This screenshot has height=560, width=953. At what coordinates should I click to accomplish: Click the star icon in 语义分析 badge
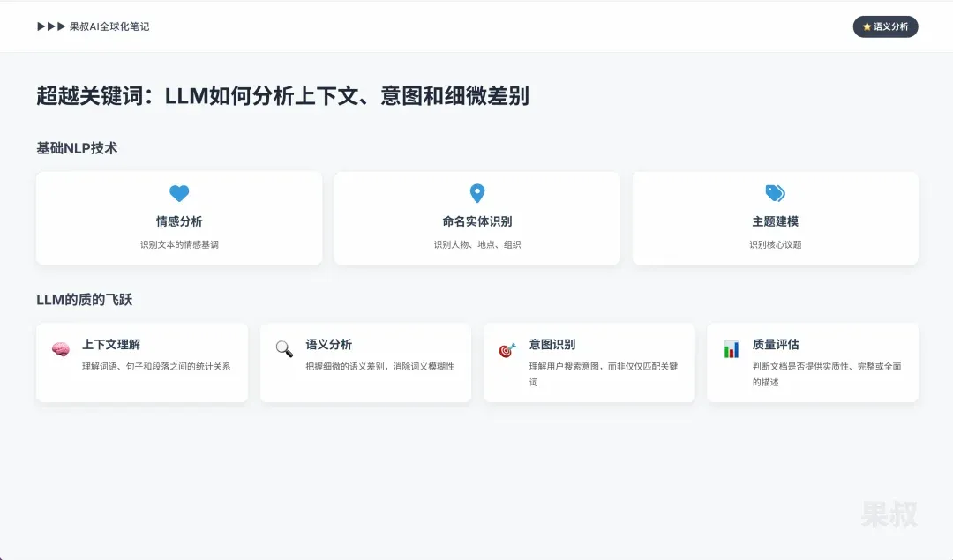[x=867, y=27]
